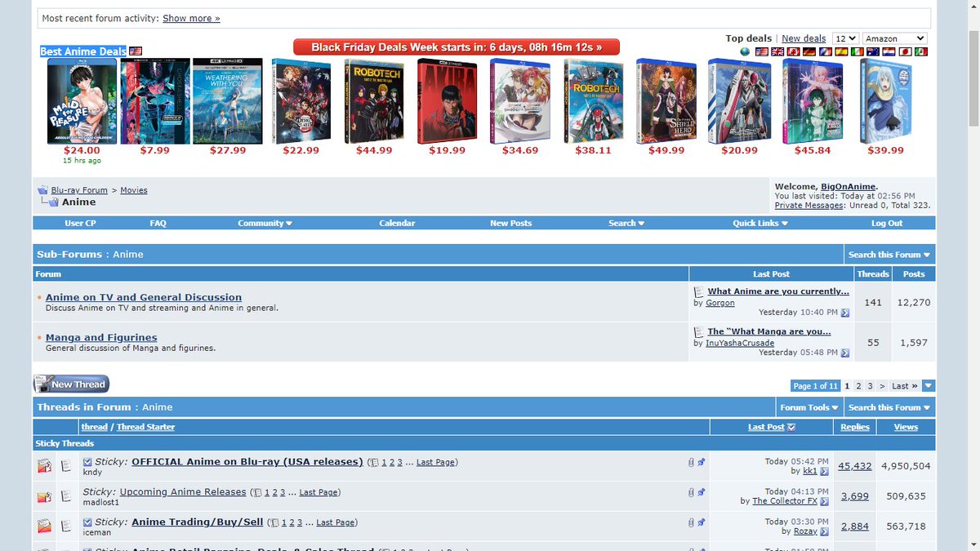Go to last post icon by Rozay

pos(824,531)
